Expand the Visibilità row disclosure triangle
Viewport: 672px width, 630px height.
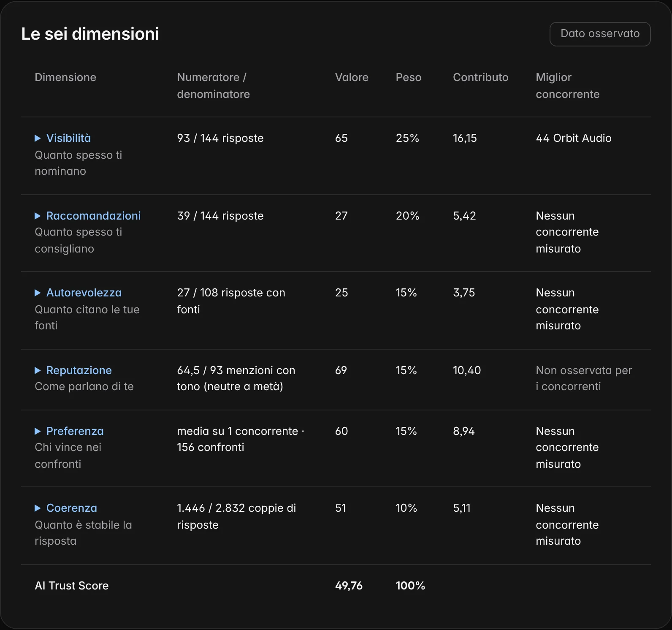(x=38, y=138)
